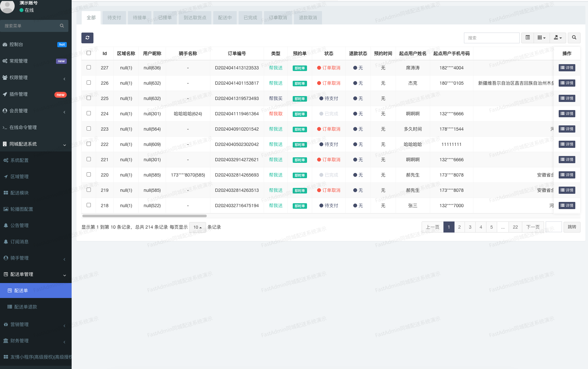The height and width of the screenshot is (369, 588).
Task: Open the page size dropdown showing 10
Action: click(197, 227)
